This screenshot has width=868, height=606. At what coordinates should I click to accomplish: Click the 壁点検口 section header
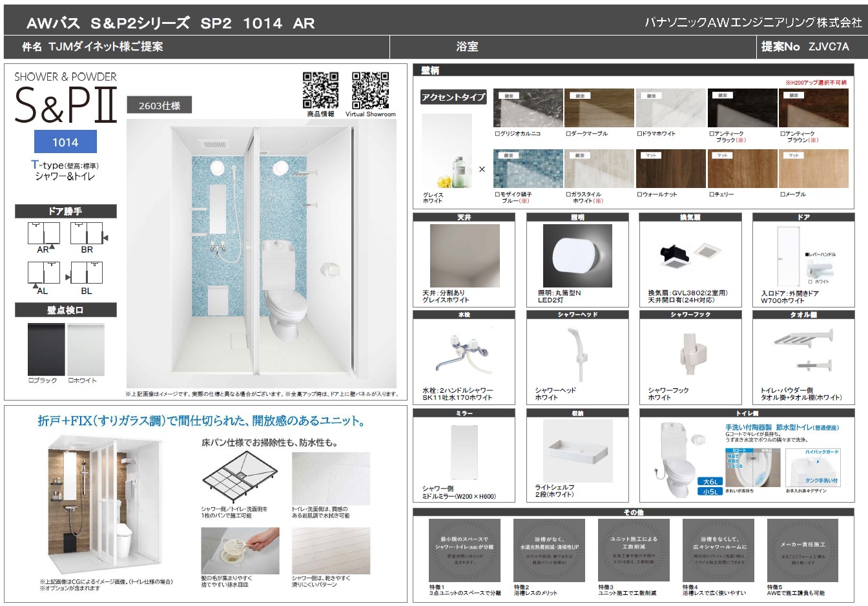(66, 310)
